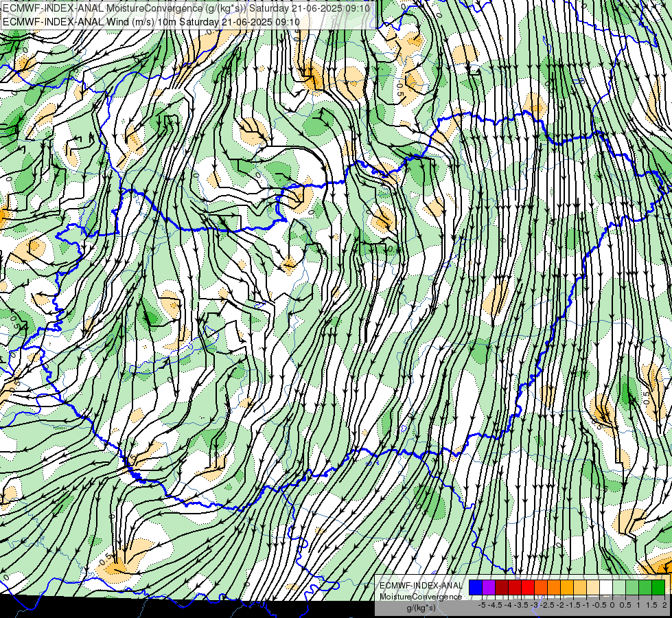The image size is (672, 618).
Task: Click the white legend swatch
Action: pos(606,588)
